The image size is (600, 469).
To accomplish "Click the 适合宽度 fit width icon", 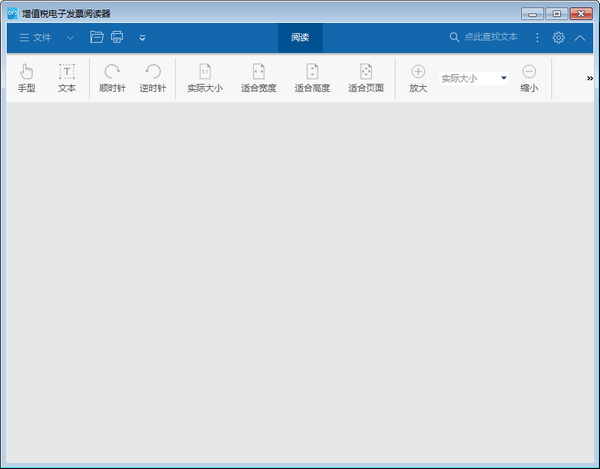I will point(258,78).
